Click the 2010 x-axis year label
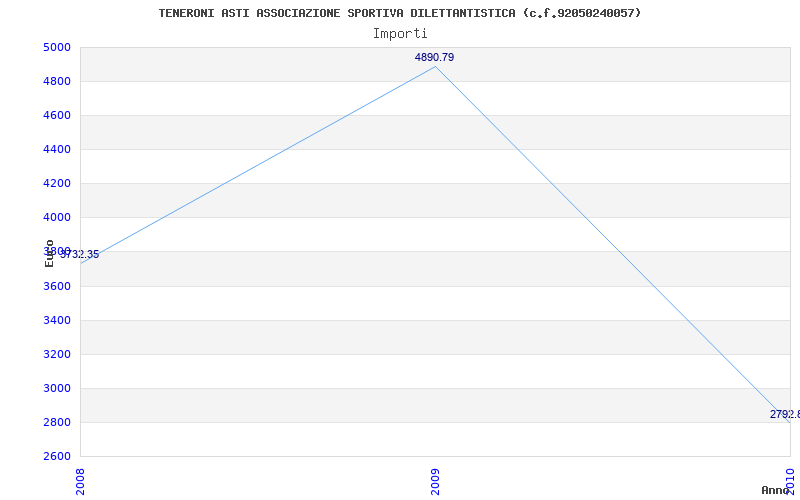This screenshot has height=500, width=800. click(x=790, y=482)
